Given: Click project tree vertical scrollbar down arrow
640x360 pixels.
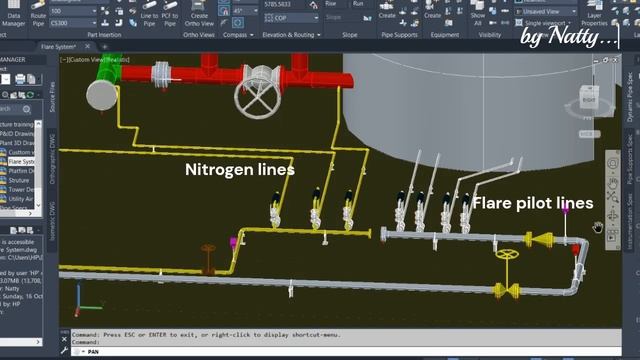Looking at the screenshot, I should point(38,205).
